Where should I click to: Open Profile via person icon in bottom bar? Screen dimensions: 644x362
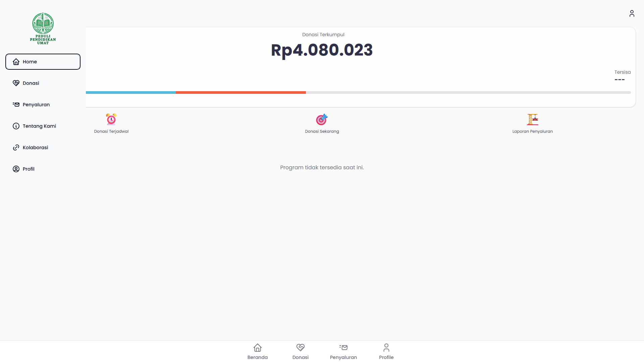[386, 348]
